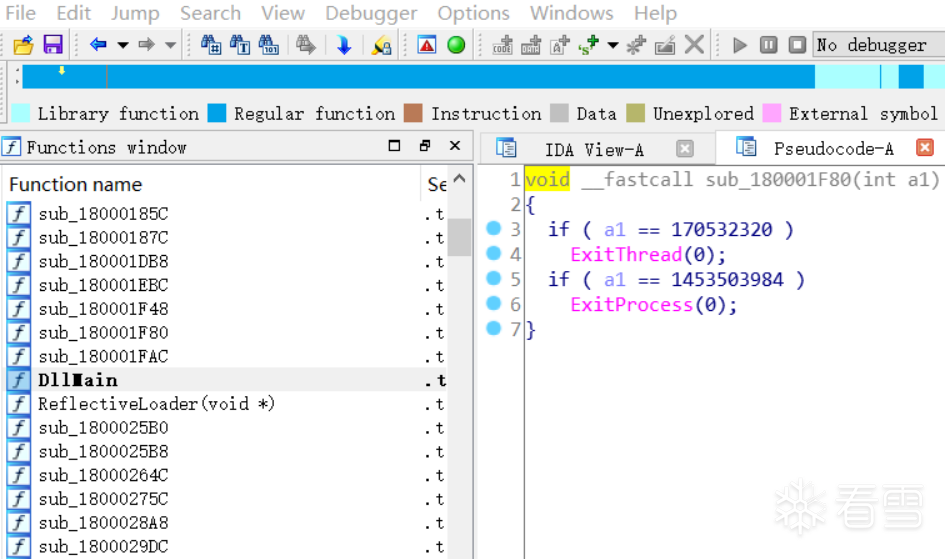Click the gray asterisk array icon
The image size is (945, 559).
tap(636, 45)
